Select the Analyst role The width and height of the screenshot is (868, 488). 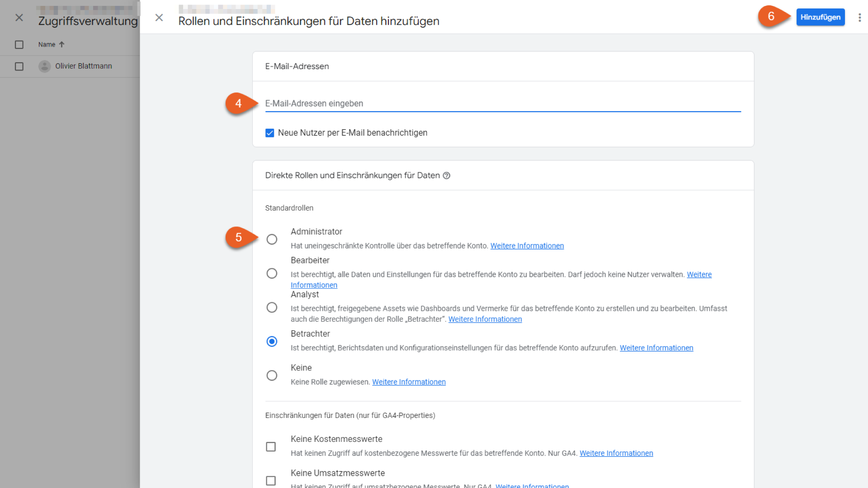272,307
